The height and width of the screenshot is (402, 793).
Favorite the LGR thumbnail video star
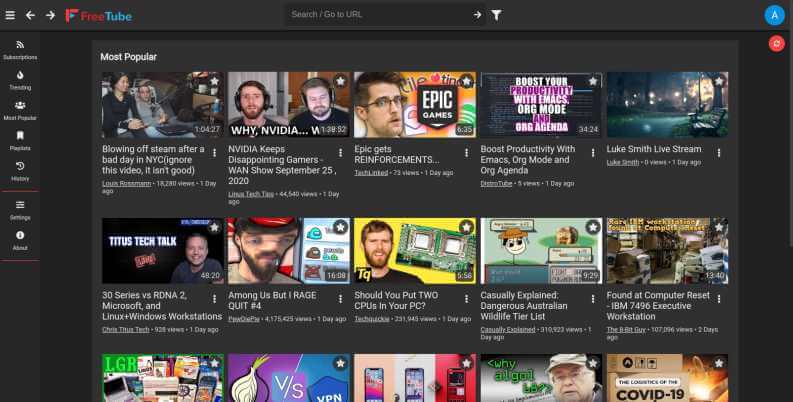coord(214,363)
